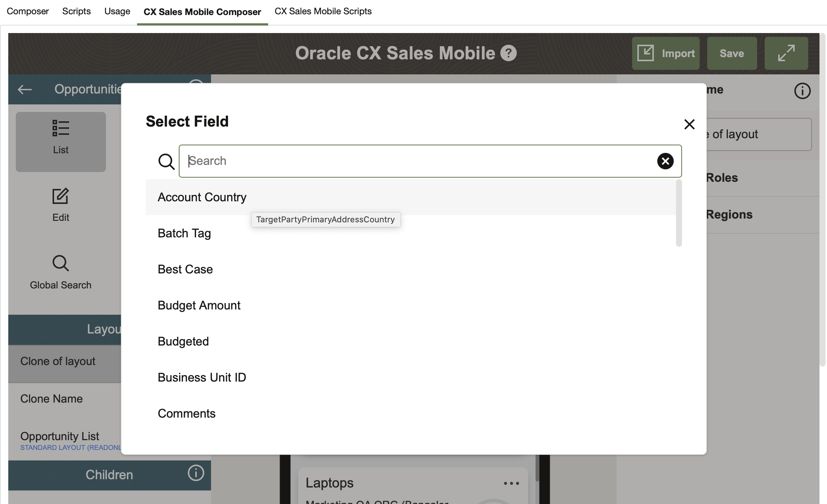Clear the search field with X icon
Viewport: 827px width, 504px height.
(665, 161)
